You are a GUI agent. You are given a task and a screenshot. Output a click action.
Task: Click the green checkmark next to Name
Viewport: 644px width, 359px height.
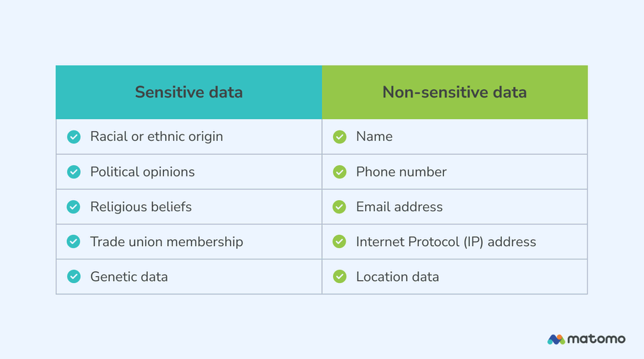[339, 137]
